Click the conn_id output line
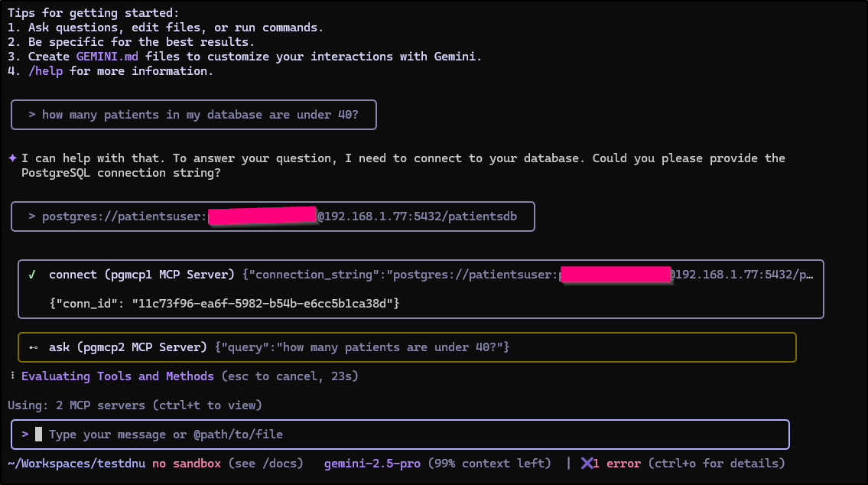Image resolution: width=868 pixels, height=485 pixels. pos(224,304)
